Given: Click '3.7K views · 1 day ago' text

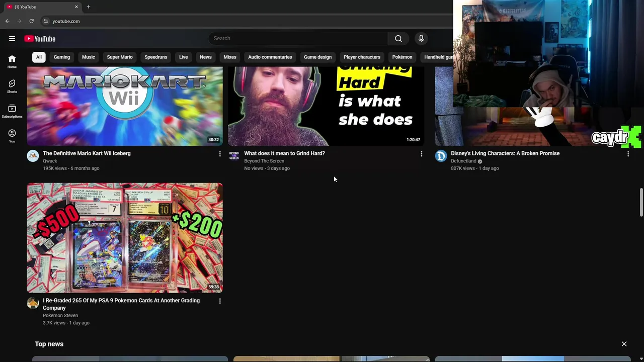Looking at the screenshot, I should click(x=66, y=323).
